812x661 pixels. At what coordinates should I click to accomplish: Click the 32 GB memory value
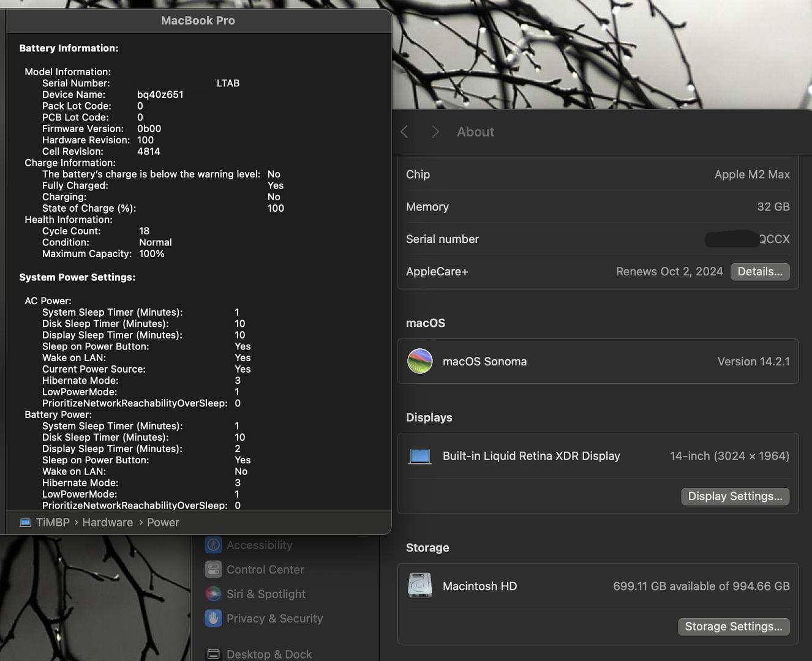point(773,207)
